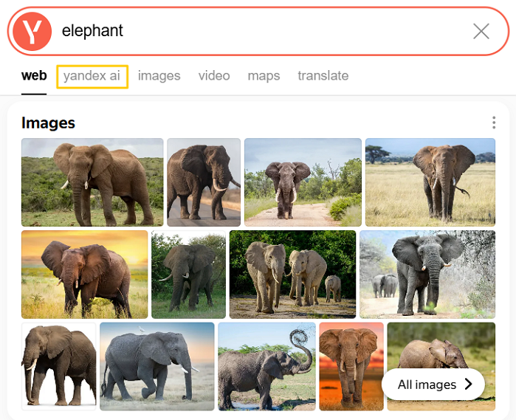The image size is (516, 420).
Task: Click the Yandex logo icon
Action: pos(34,31)
